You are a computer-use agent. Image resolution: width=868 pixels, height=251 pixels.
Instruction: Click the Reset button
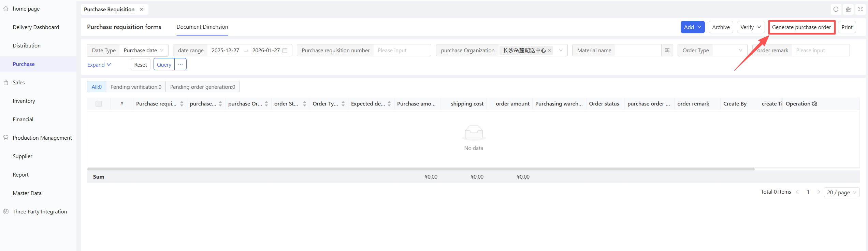(140, 65)
